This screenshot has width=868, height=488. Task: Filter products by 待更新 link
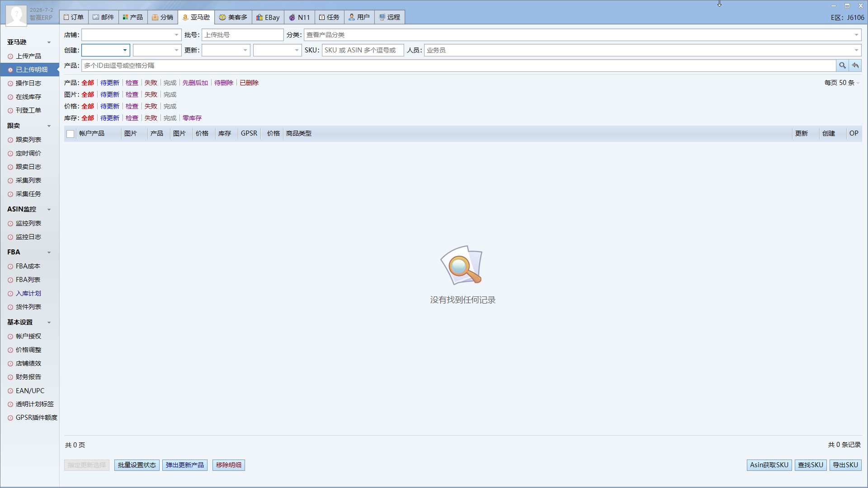coord(110,83)
